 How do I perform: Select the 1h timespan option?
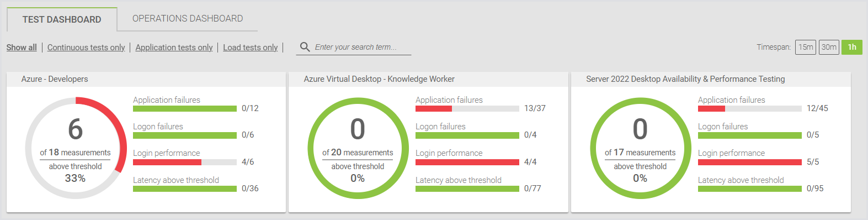[x=852, y=47]
